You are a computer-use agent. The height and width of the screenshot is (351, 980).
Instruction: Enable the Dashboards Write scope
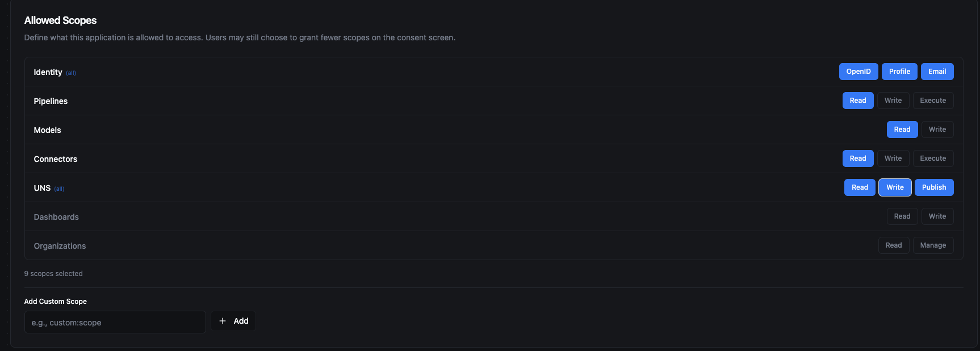[x=937, y=216]
